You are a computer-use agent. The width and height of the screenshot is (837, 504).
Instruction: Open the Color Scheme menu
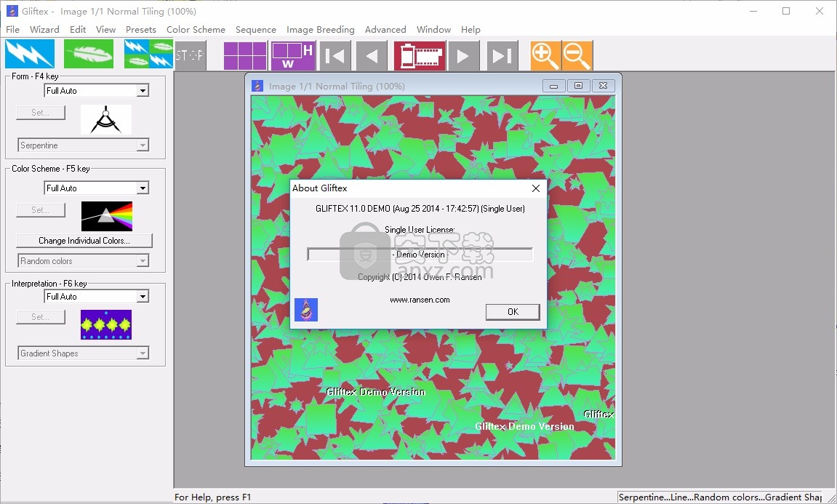pyautogui.click(x=196, y=29)
